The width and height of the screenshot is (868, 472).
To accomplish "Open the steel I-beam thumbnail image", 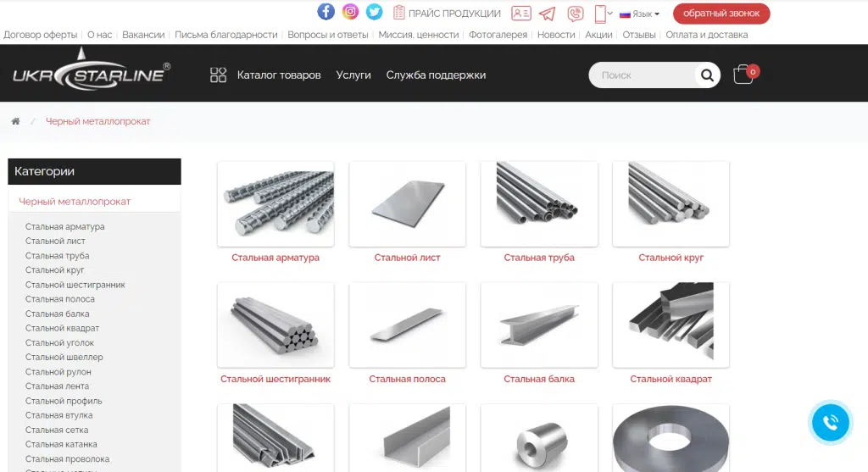I will [539, 325].
